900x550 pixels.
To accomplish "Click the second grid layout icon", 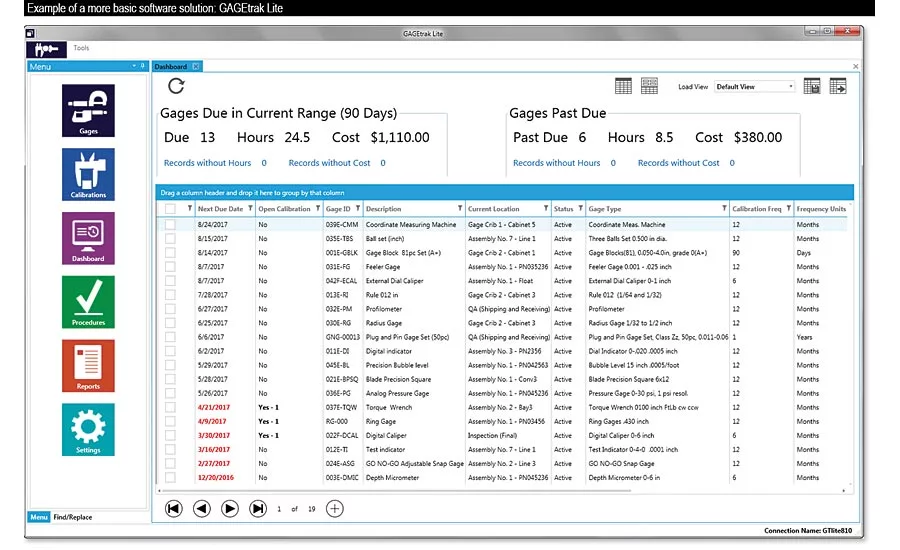I will pos(649,86).
